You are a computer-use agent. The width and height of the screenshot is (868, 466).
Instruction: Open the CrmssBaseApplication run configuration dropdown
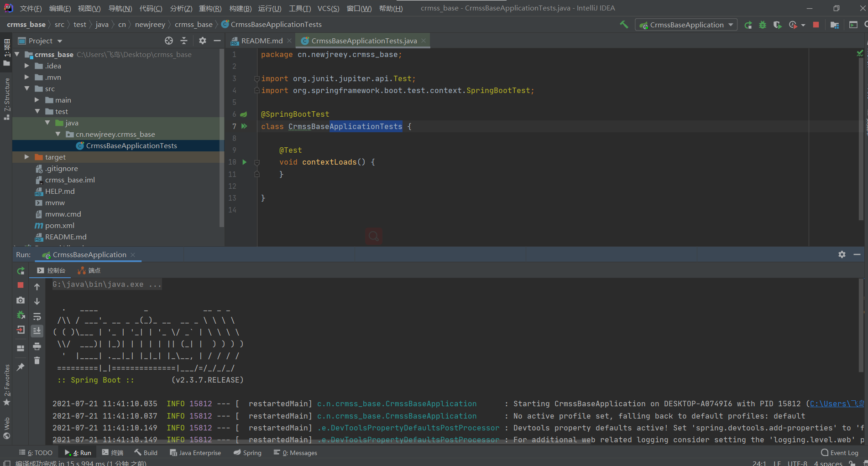click(x=686, y=25)
